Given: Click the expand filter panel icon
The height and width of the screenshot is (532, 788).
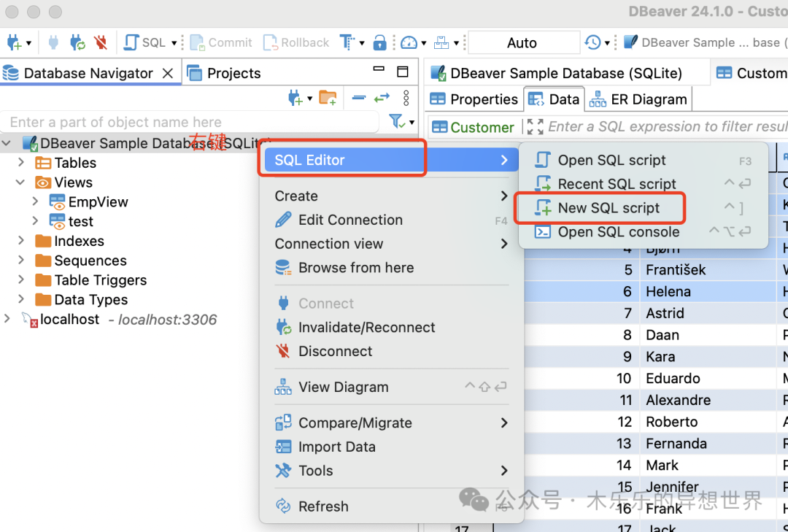Looking at the screenshot, I should 535,127.
